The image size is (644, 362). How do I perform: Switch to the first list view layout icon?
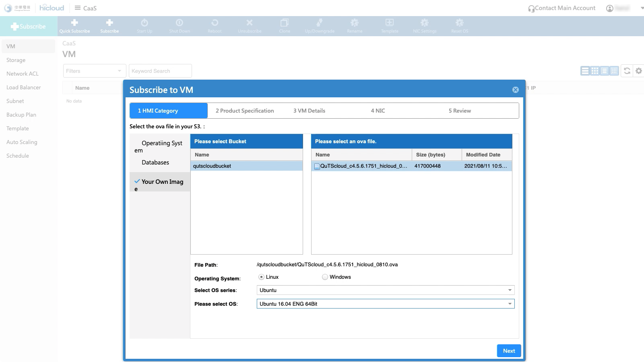[585, 71]
